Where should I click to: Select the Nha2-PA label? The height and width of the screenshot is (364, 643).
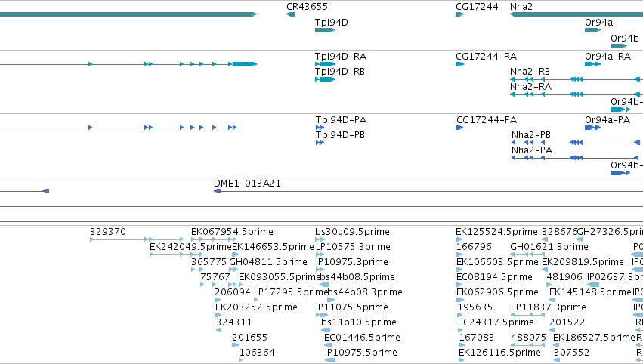[532, 150]
